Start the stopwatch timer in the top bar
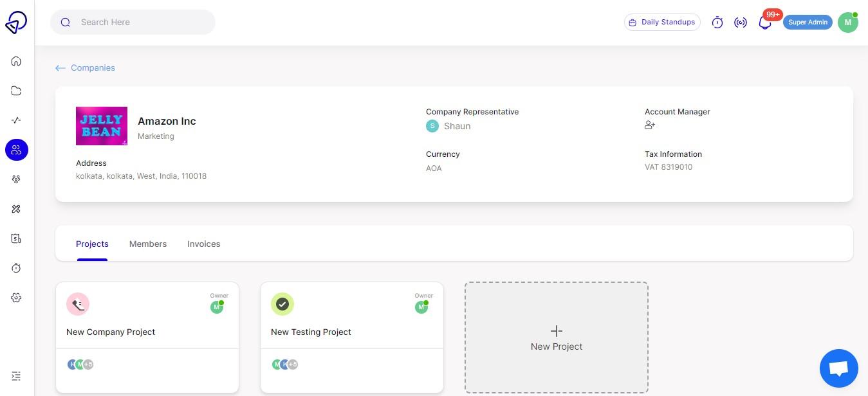This screenshot has width=868, height=396. coord(717,22)
